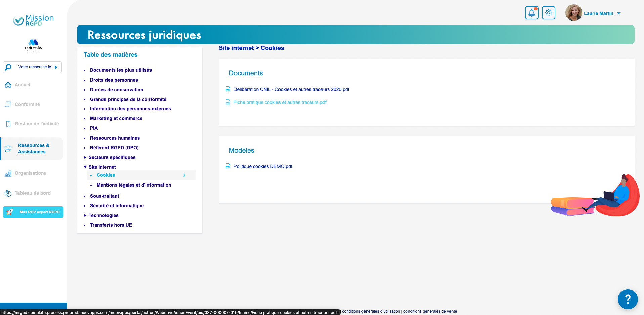Image resolution: width=644 pixels, height=315 pixels.
Task: Click the chevron on the Cookies row
Action: pos(184,175)
